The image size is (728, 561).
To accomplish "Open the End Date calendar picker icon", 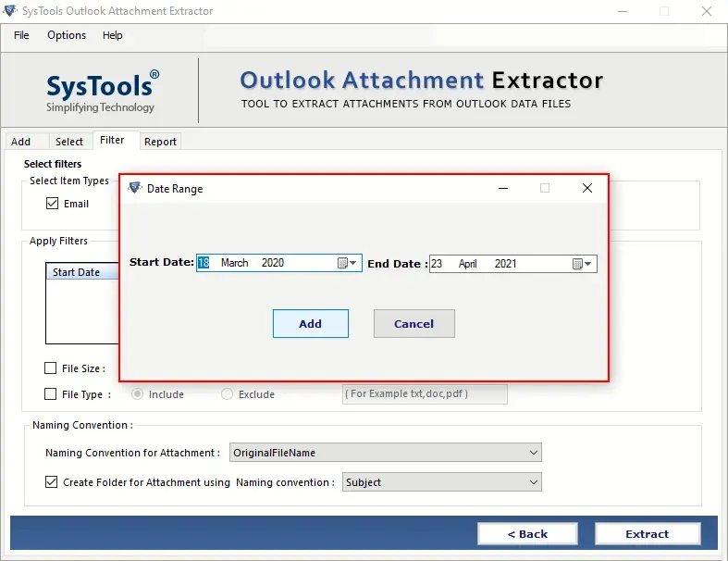I will (x=581, y=264).
